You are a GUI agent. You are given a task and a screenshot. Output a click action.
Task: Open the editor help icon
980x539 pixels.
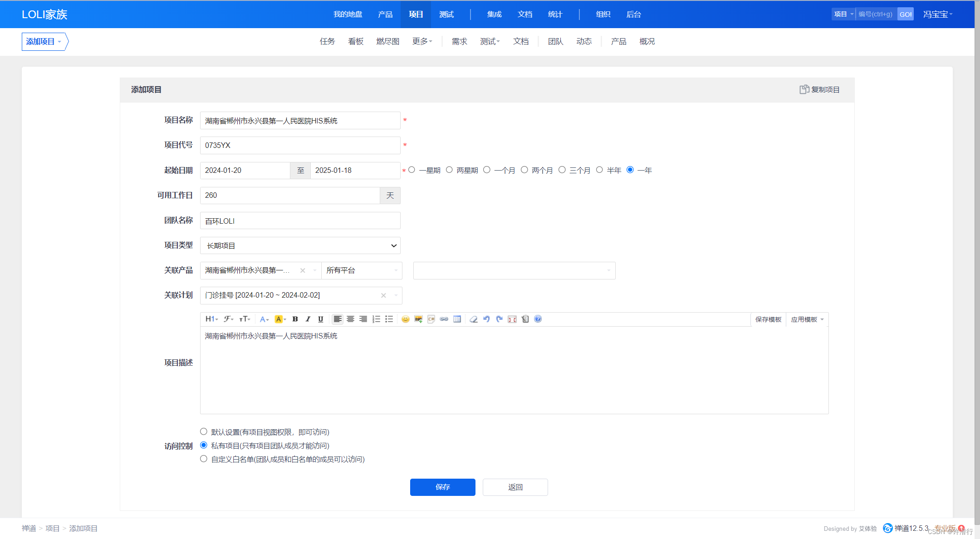point(538,319)
